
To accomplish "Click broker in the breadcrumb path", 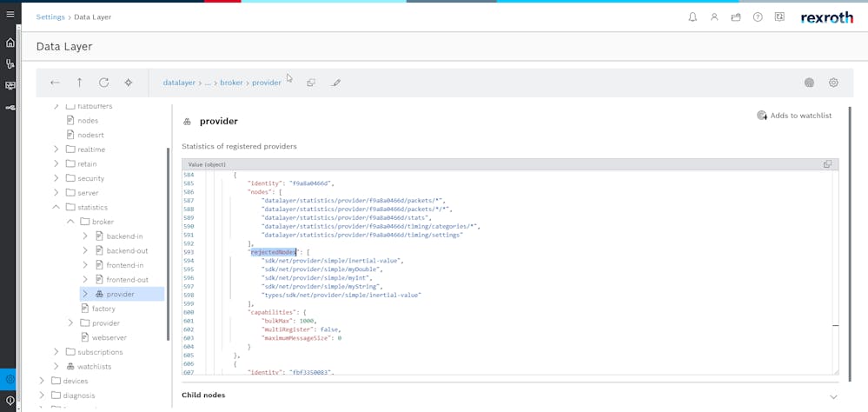I will pos(231,83).
